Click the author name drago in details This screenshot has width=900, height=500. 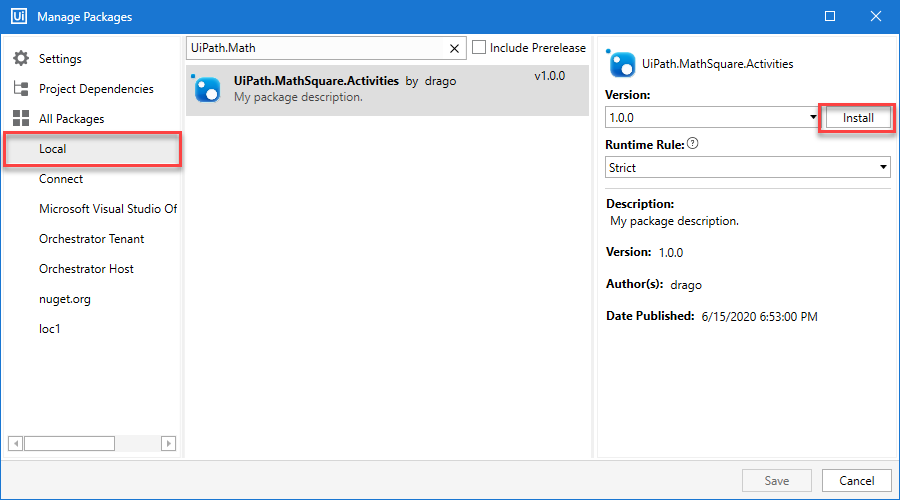point(686,285)
